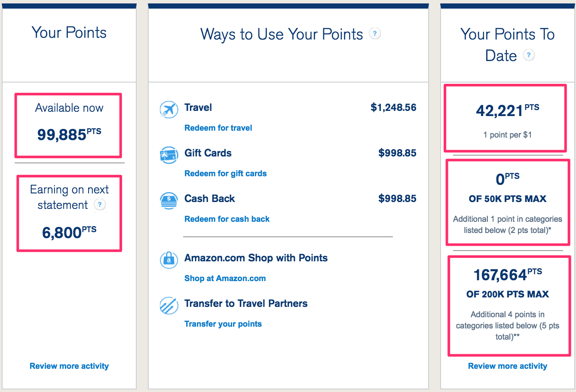Open the Redeem for travel link

coord(218,128)
